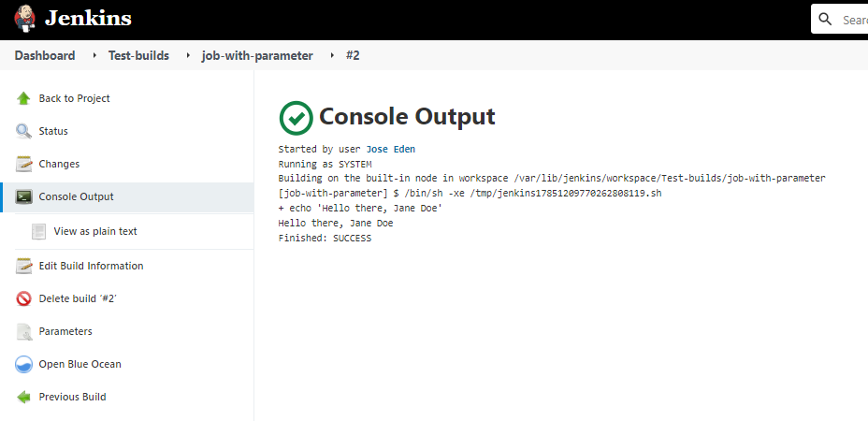Open the Dashboard breadcrumb
Screen dimensions: 868x421
(x=45, y=56)
